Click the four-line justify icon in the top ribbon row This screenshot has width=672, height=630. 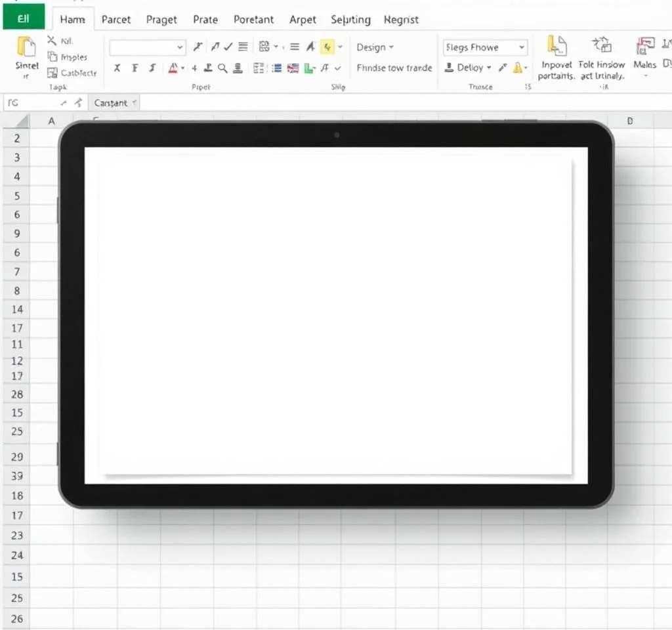[243, 47]
